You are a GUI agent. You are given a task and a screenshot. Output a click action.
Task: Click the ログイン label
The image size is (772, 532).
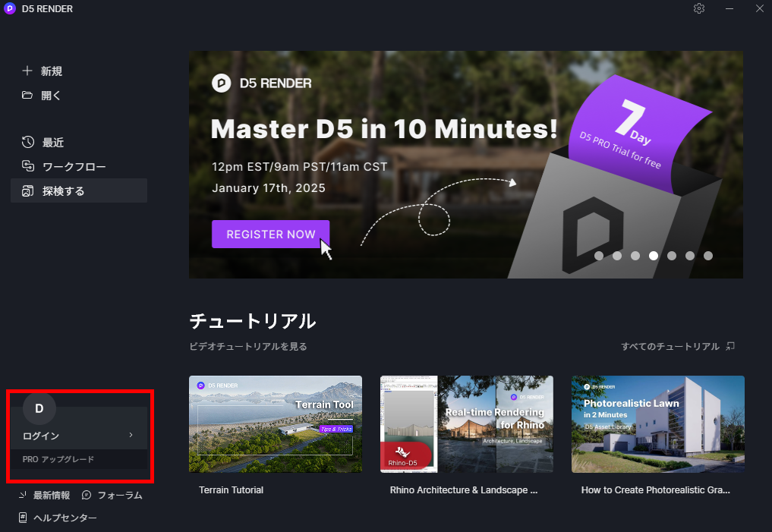pos(41,436)
